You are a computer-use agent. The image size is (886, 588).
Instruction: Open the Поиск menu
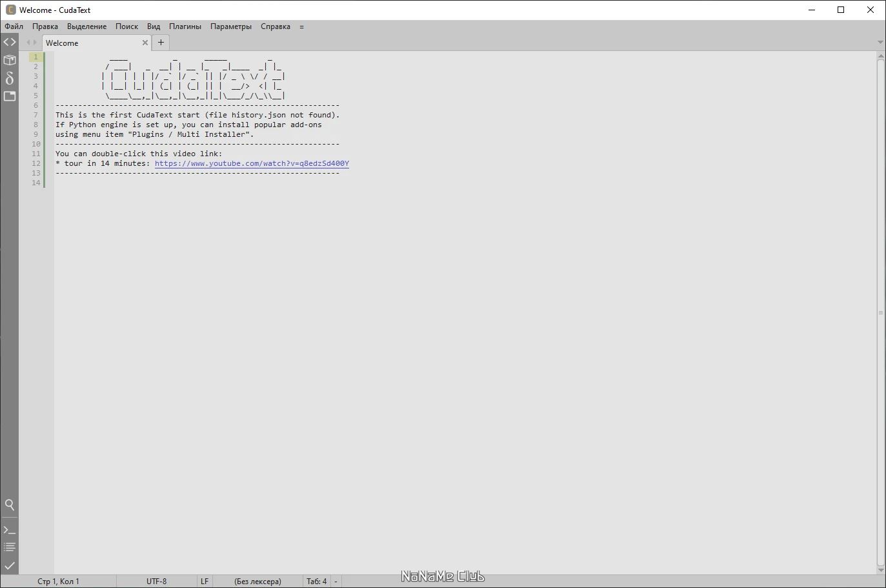pos(126,26)
